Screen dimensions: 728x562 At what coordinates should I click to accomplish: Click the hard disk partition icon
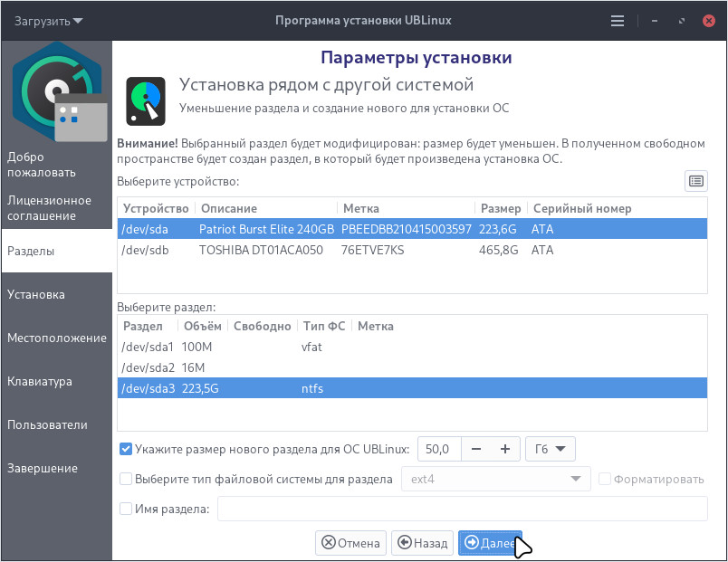click(x=146, y=100)
